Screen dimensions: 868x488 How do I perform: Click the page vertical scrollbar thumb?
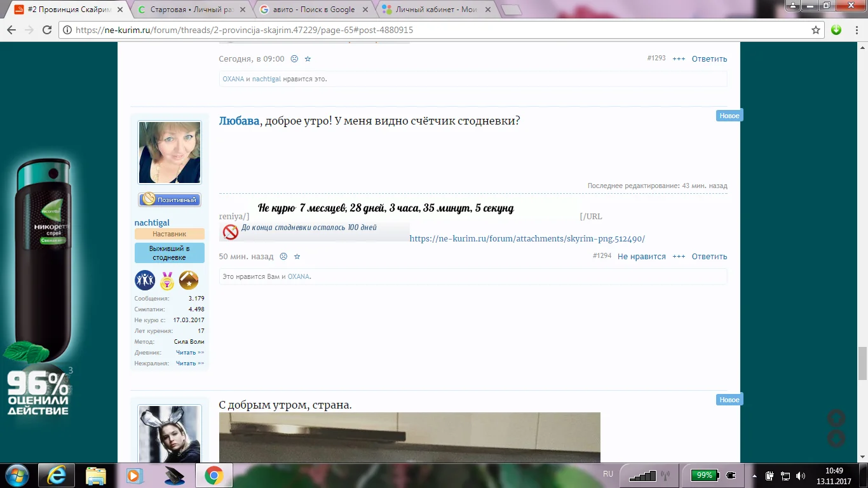pyautogui.click(x=862, y=363)
